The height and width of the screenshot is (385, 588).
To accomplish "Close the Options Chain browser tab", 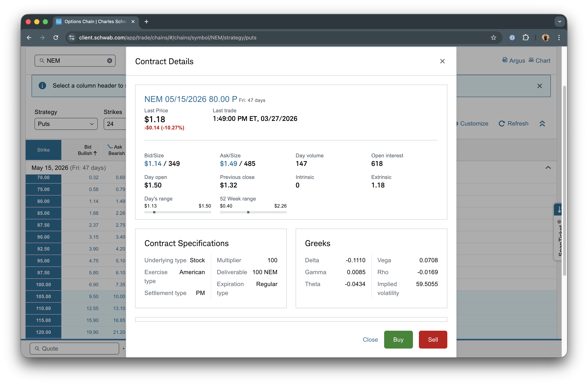I will (133, 22).
